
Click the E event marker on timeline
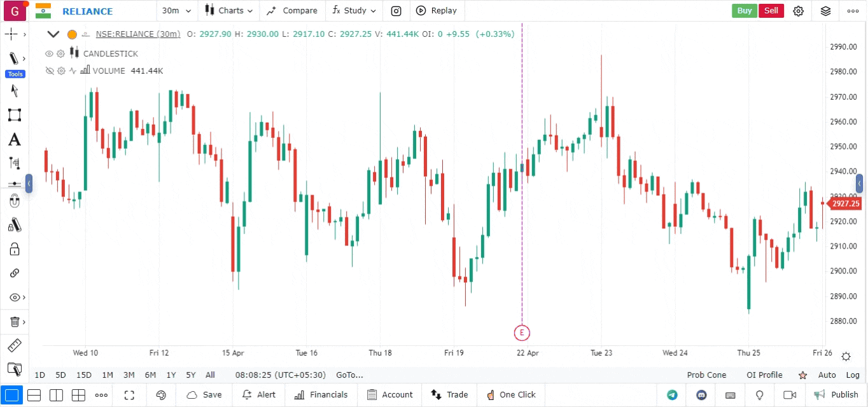[x=522, y=332]
